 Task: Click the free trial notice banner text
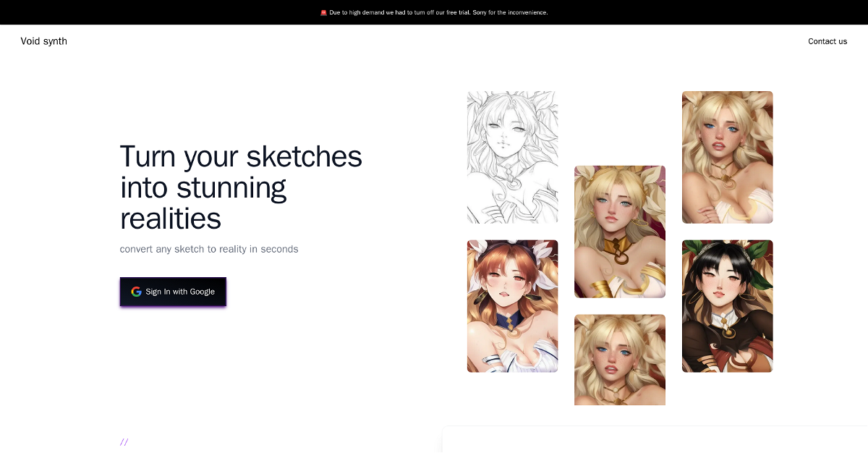(438, 12)
